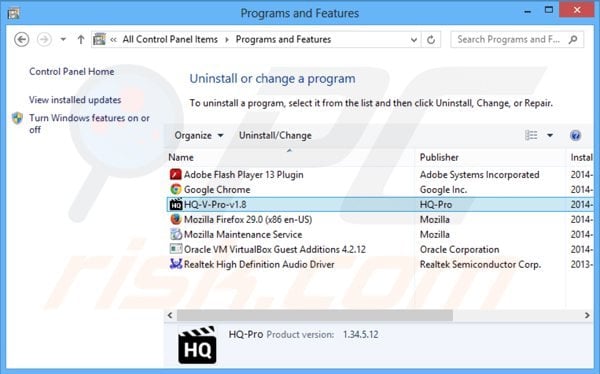Screen dimensions: 600x374
Task: Refresh the Programs and Features list
Action: click(431, 39)
